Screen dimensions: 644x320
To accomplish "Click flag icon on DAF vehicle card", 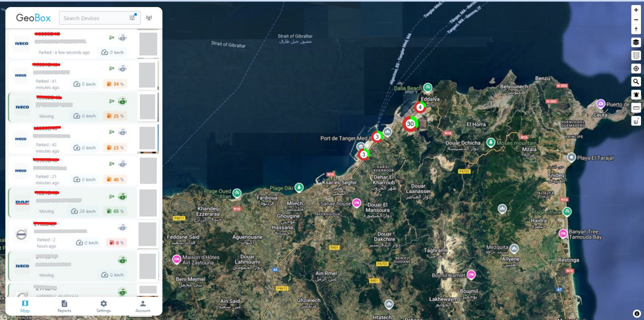I will [x=112, y=196].
